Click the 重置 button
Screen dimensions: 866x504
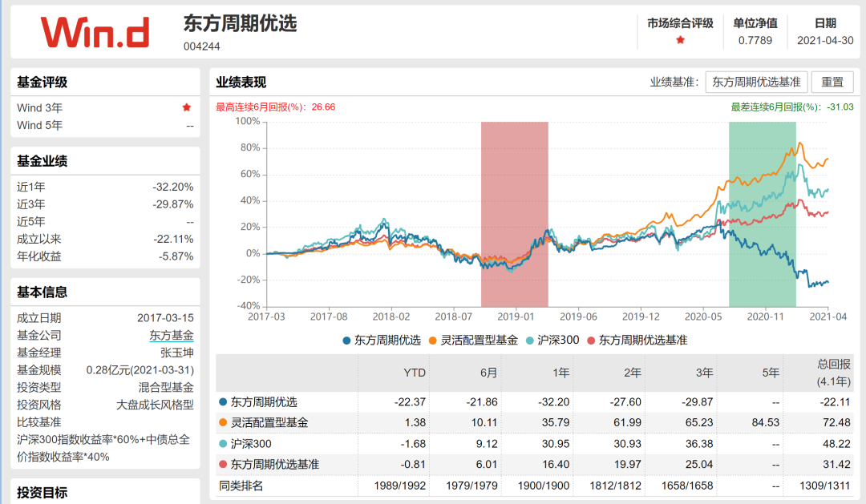832,83
